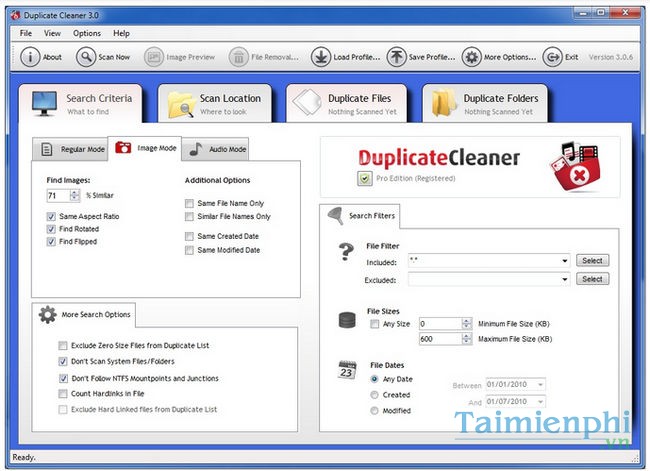The image size is (650, 471).
Task: Toggle Same Aspect Ratio checkbox
Action: [x=51, y=216]
